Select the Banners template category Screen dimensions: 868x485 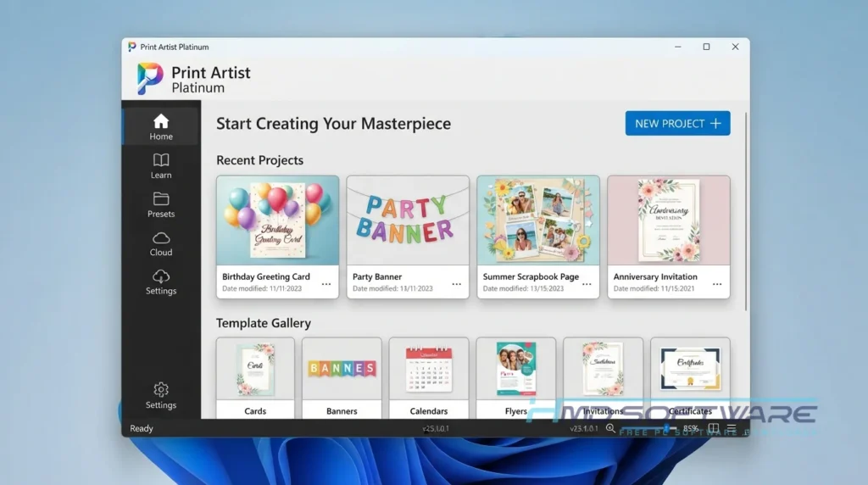[342, 378]
